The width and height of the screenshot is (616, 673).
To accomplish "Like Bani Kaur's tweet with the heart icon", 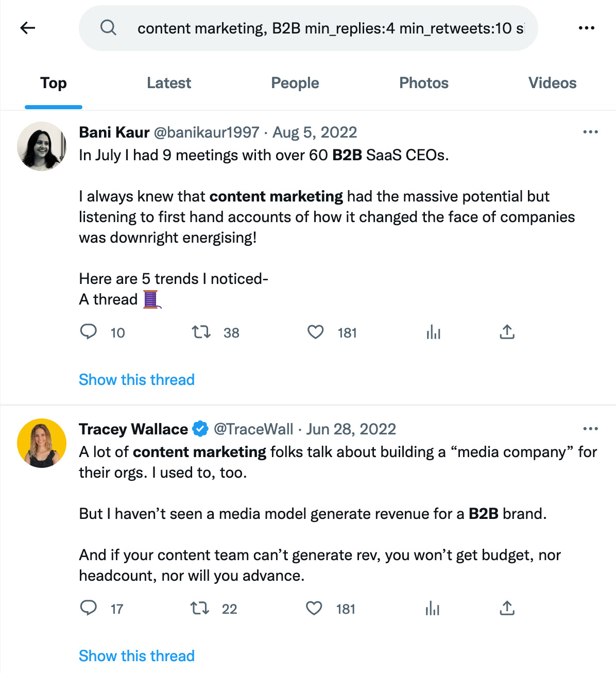I will (316, 332).
